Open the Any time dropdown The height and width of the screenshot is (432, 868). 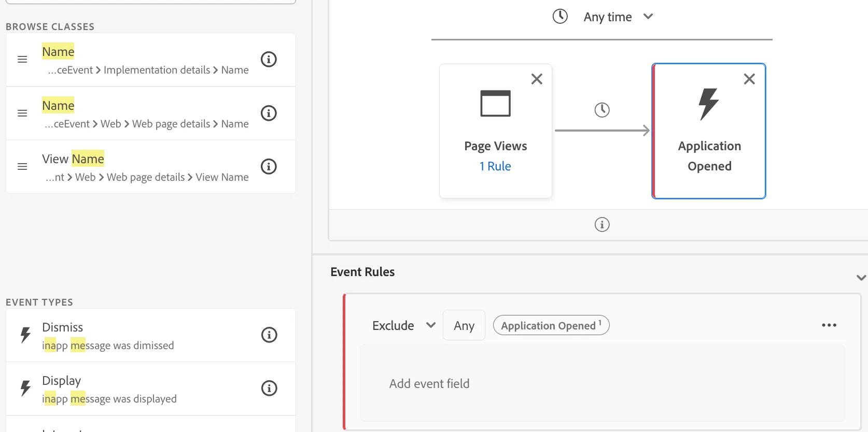(618, 17)
